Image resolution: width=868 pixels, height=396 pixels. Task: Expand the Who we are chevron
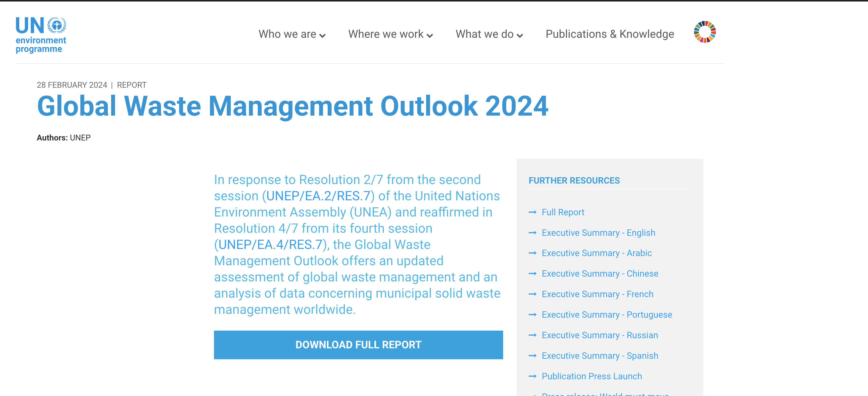[323, 35]
